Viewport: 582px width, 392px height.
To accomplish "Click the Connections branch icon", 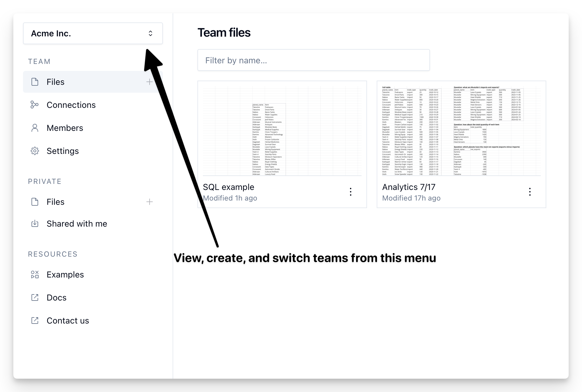I will 35,105.
